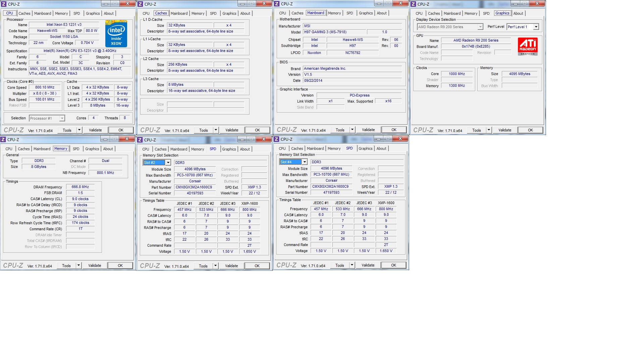
Task: Click CPU-Z title icon of Caches window
Action: pos(141,4)
